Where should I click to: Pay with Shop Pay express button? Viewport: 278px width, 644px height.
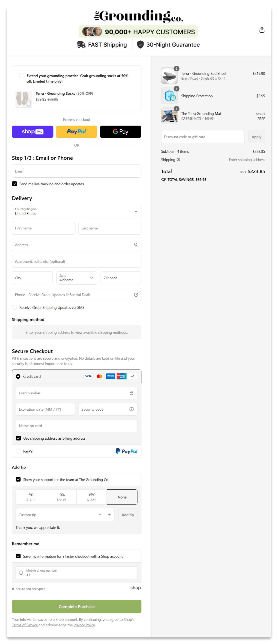click(32, 132)
